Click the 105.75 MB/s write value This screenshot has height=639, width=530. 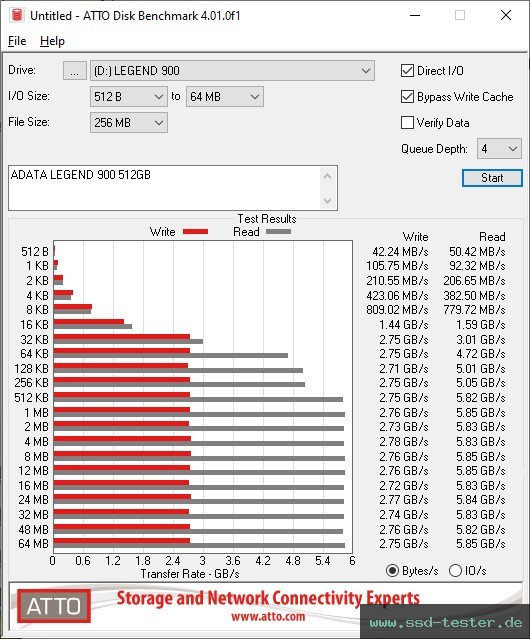(397, 266)
